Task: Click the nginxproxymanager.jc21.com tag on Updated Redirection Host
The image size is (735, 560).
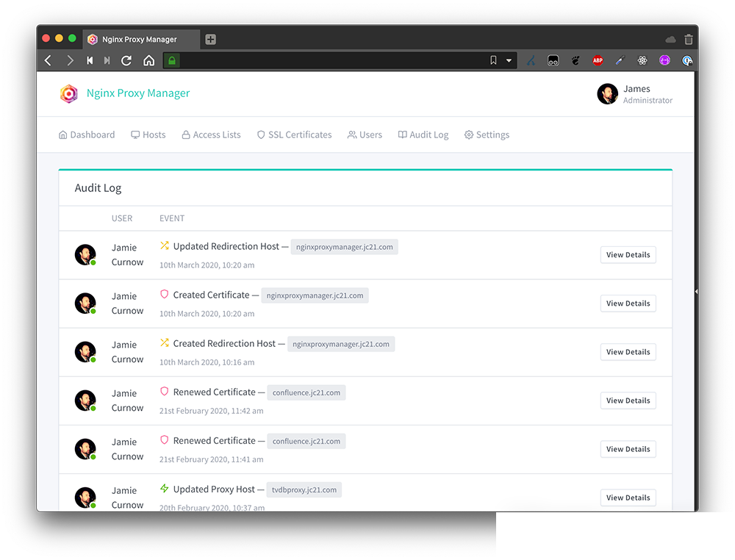Action: pos(345,247)
